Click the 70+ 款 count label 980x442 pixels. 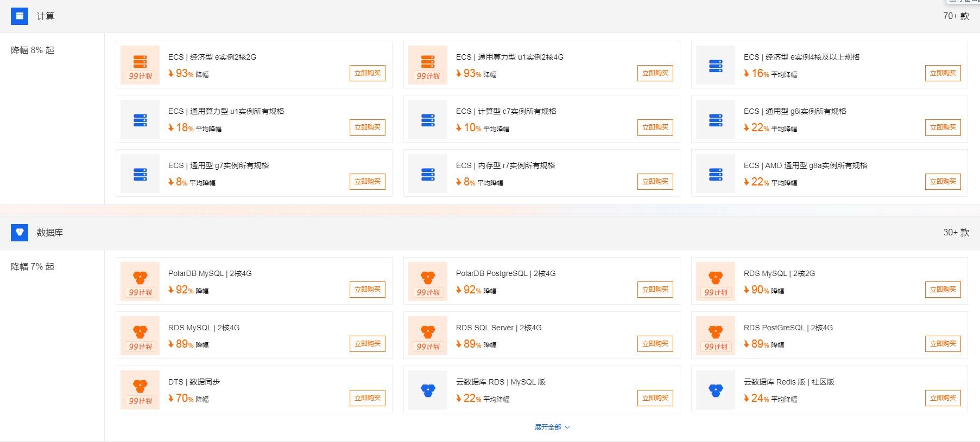[956, 16]
